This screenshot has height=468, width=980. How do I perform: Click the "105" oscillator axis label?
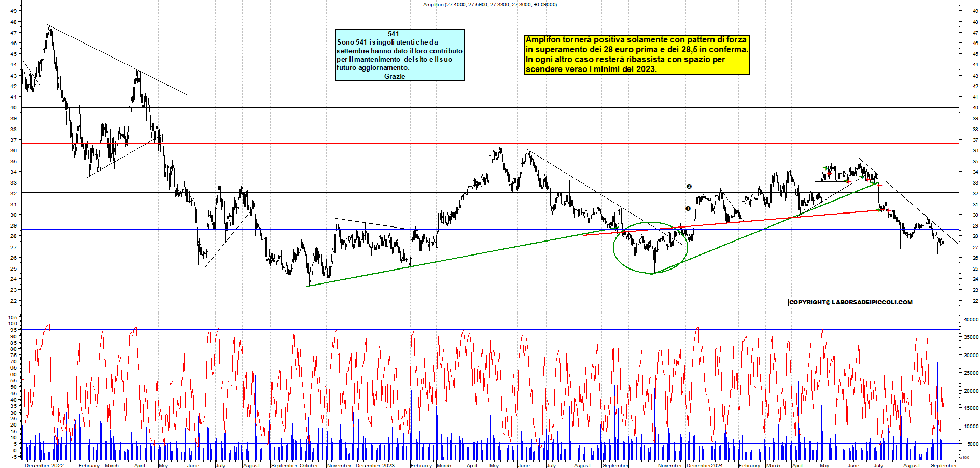(x=13, y=317)
